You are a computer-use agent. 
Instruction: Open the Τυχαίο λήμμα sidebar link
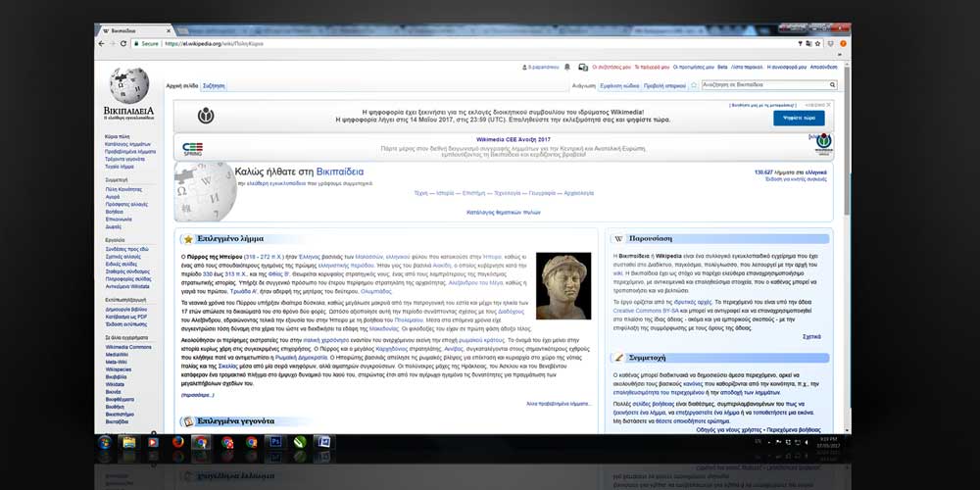(119, 167)
